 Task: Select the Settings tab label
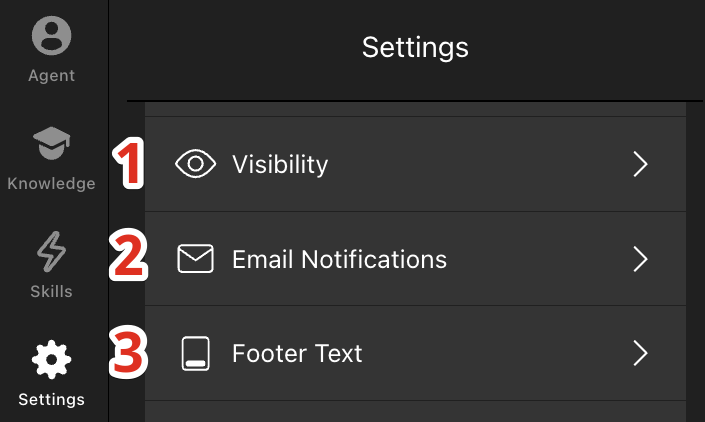pos(51,400)
